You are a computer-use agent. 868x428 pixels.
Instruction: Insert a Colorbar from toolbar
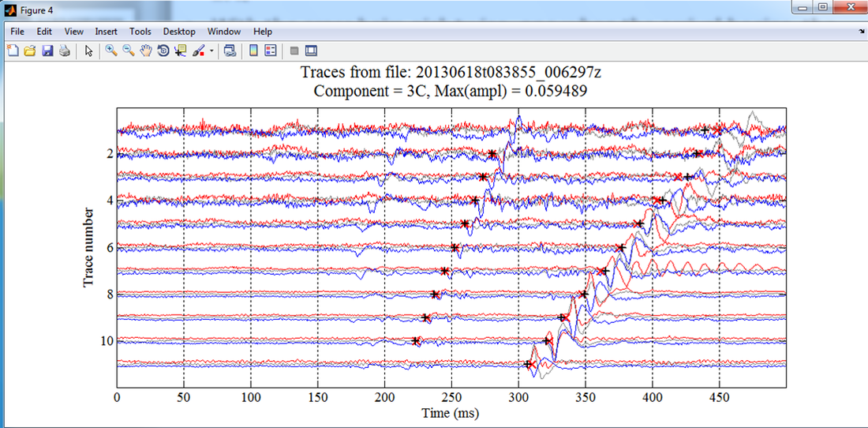(x=253, y=51)
